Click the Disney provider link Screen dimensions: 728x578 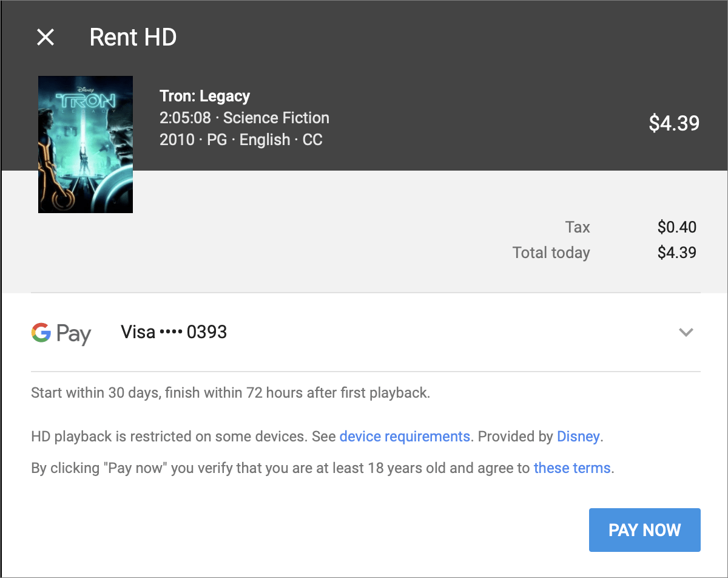coord(578,436)
